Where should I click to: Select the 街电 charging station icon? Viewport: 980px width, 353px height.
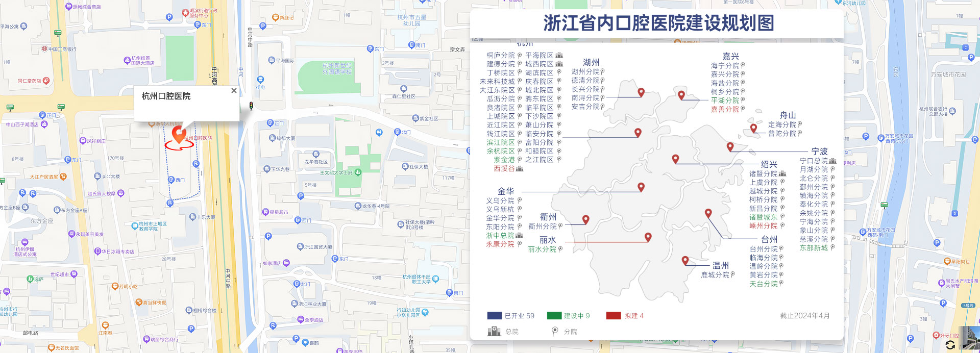pyautogui.click(x=260, y=80)
